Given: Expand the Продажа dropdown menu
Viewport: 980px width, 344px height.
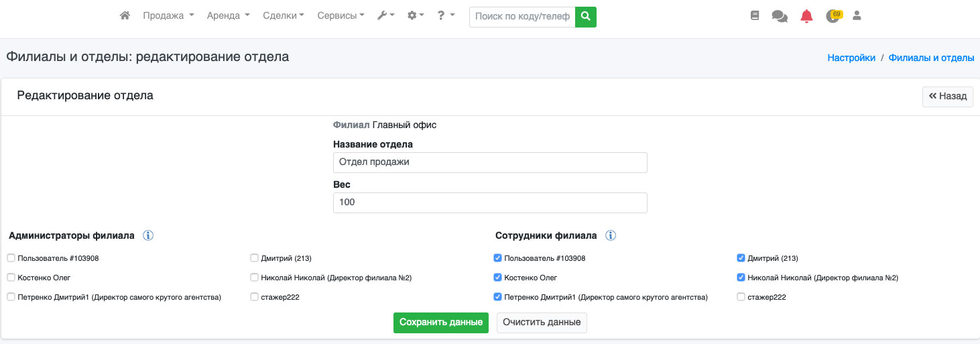Looking at the screenshot, I should 168,16.
